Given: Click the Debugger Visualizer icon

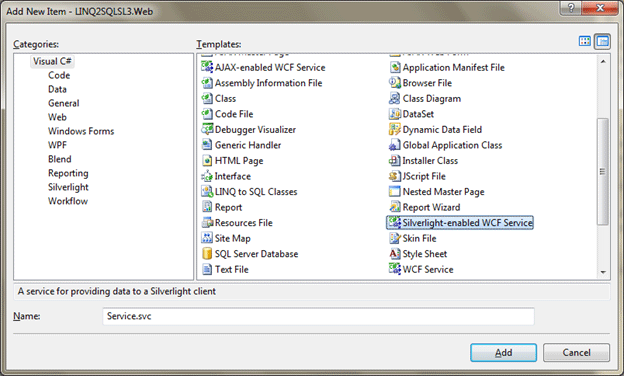Looking at the screenshot, I should [x=207, y=129].
